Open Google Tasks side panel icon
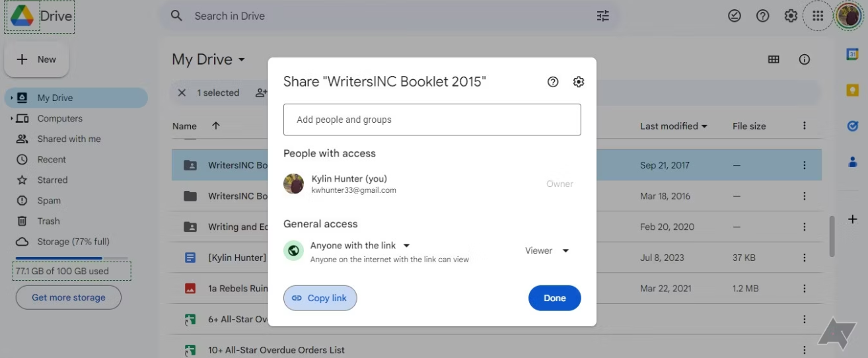The image size is (868, 358). coord(852,125)
